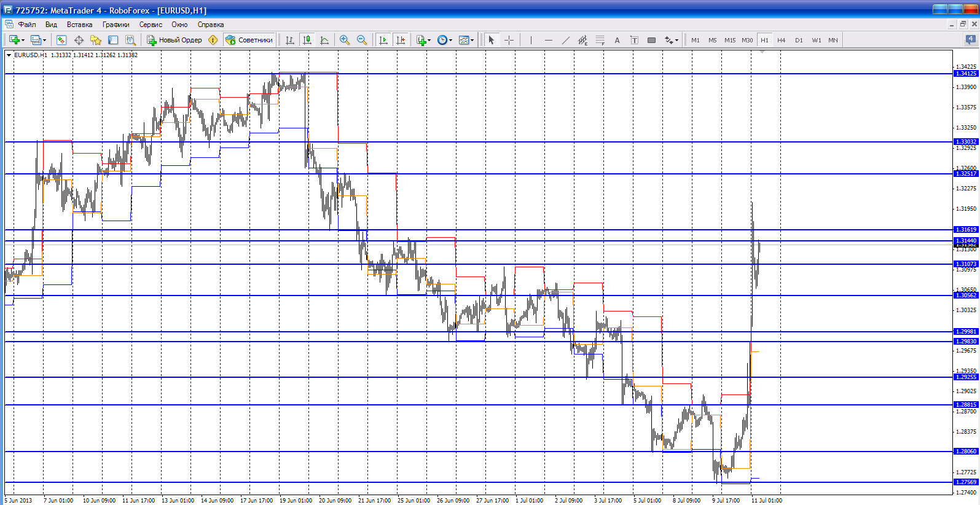
Task: Select the equidistant channel tool
Action: pyautogui.click(x=582, y=40)
